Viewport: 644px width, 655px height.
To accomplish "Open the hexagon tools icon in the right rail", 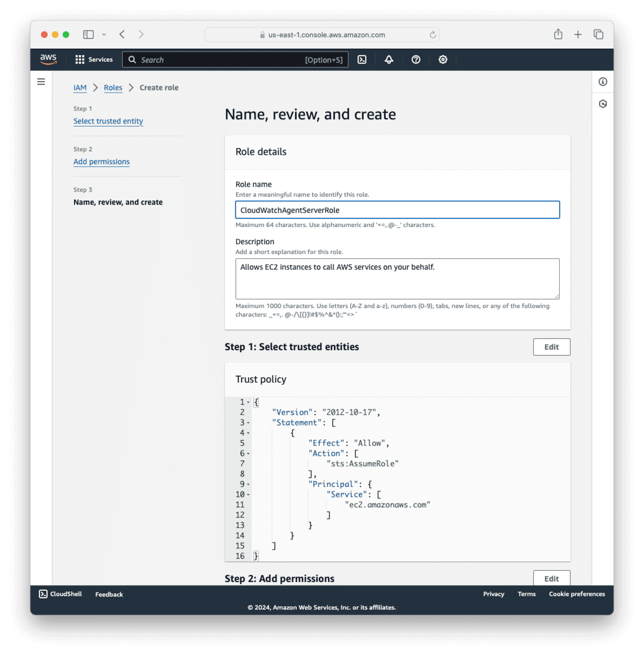I will (x=603, y=104).
